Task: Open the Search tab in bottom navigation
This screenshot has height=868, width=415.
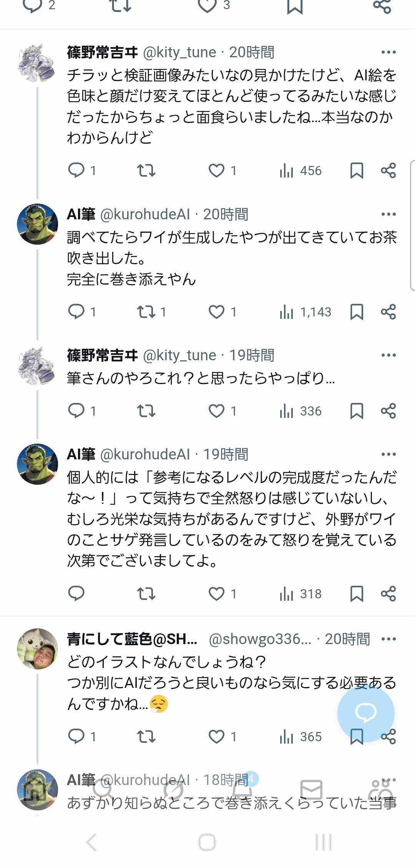Action: coord(103,790)
